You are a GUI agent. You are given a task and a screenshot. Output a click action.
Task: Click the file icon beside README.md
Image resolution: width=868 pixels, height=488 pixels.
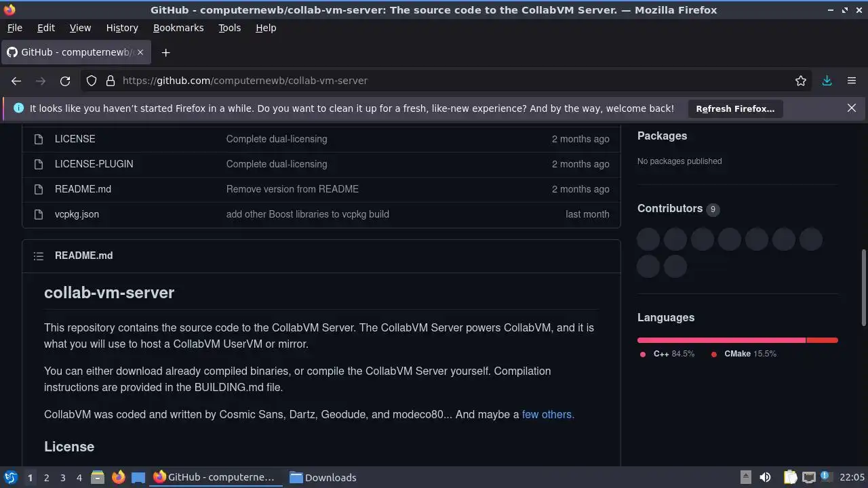[39, 189]
